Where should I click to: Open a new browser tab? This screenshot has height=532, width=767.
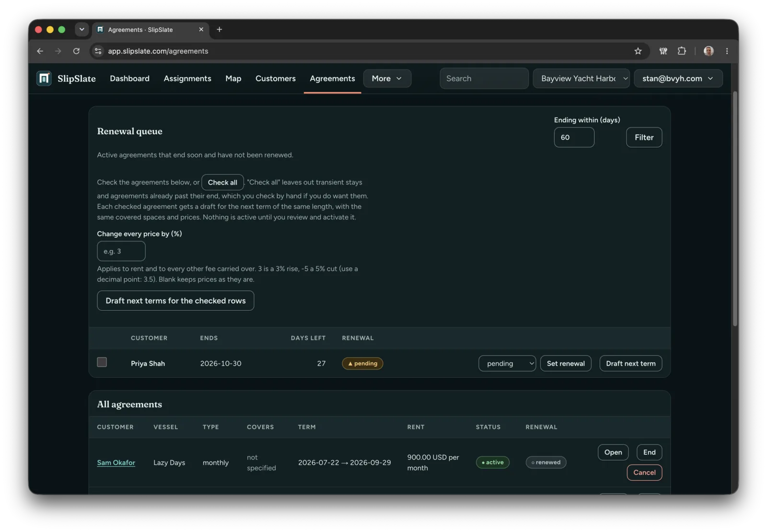219,29
